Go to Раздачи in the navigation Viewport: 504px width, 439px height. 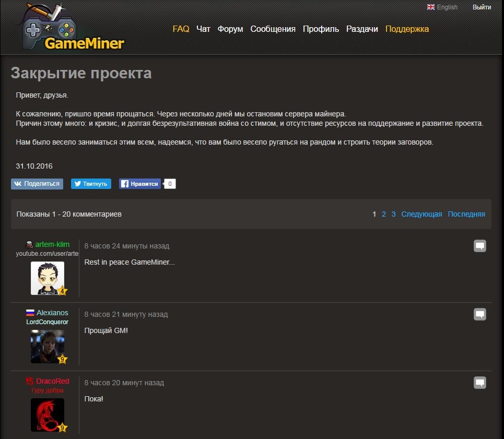[x=362, y=29]
